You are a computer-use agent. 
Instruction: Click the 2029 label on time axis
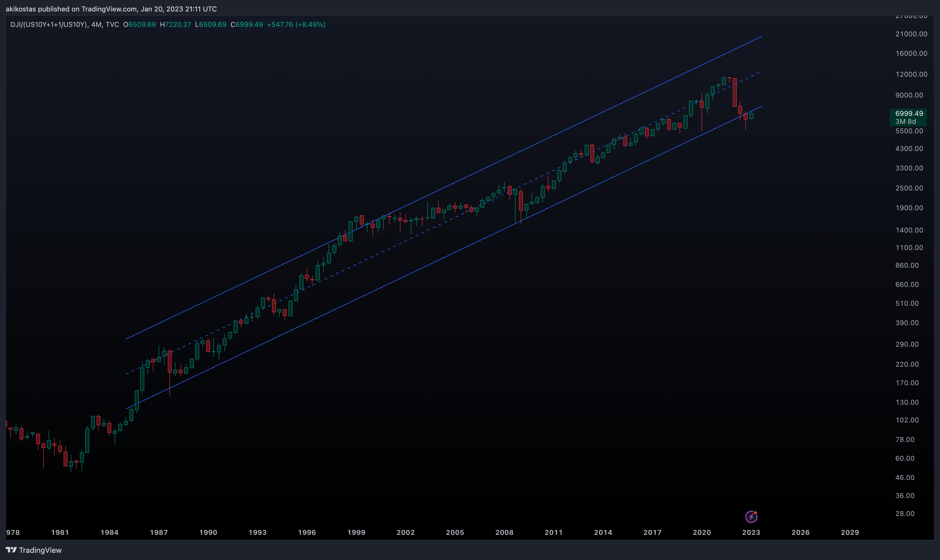click(850, 533)
